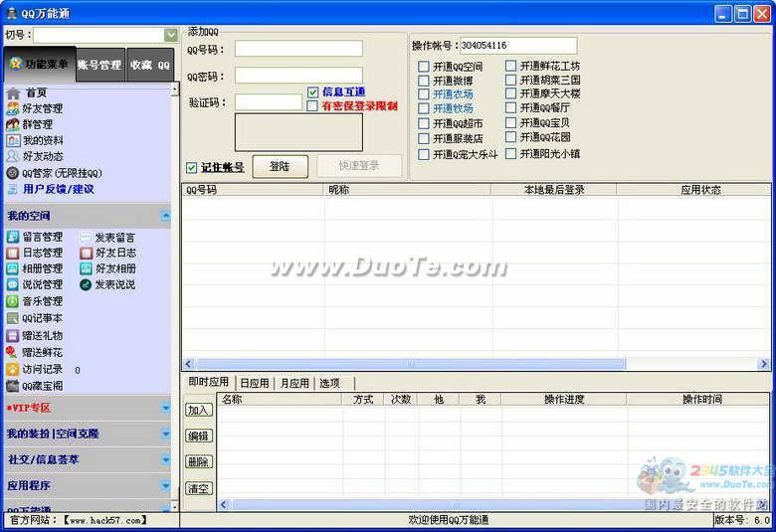Switch to 收藏 QQ tab
Image resolution: width=776 pixels, height=532 pixels.
(150, 65)
